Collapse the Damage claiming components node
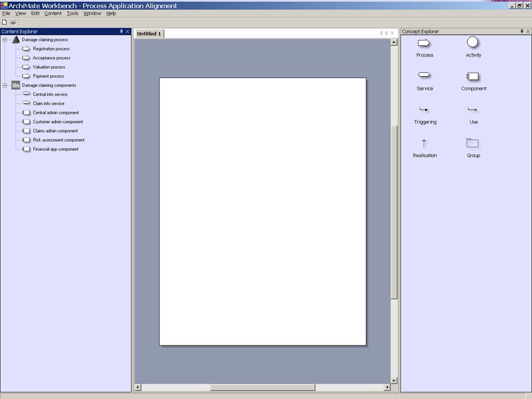 [5, 85]
